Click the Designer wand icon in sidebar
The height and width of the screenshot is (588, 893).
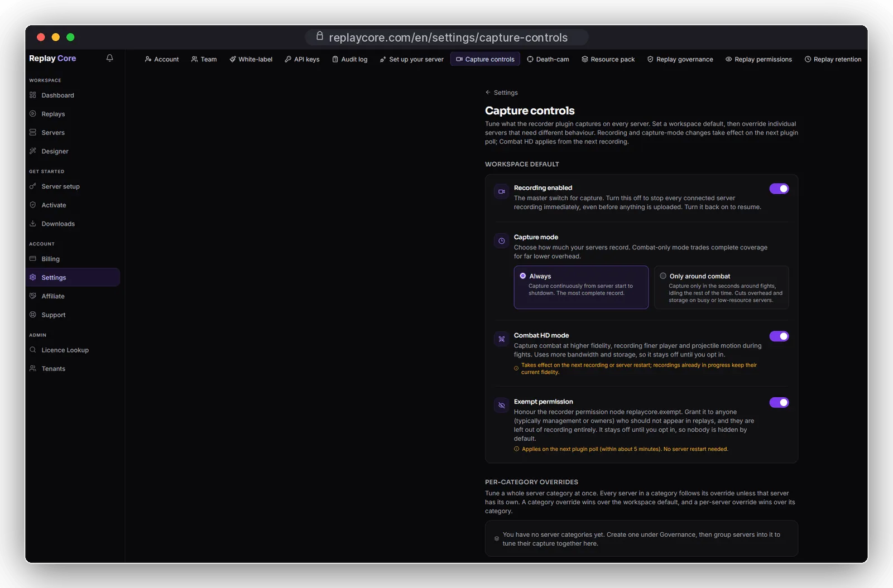[33, 151]
